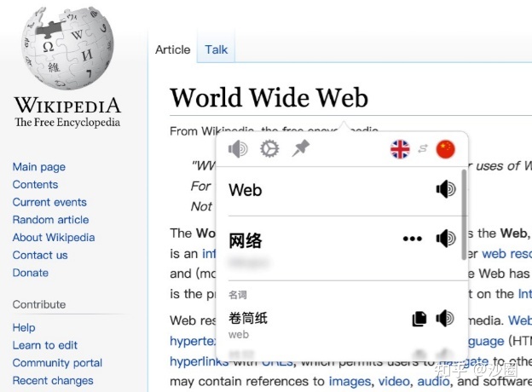Switch to the Talk tab
The height and width of the screenshot is (392, 532).
coord(217,49)
